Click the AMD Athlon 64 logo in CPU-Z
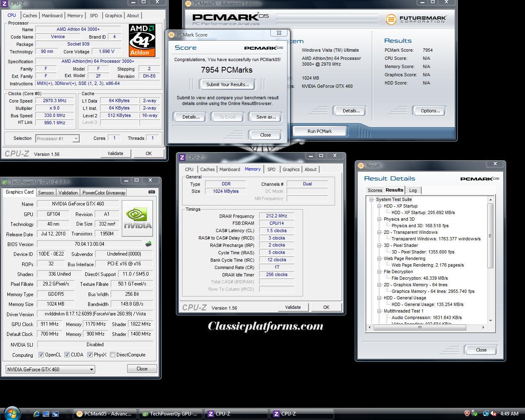This screenshot has width=525, height=420. (x=142, y=40)
